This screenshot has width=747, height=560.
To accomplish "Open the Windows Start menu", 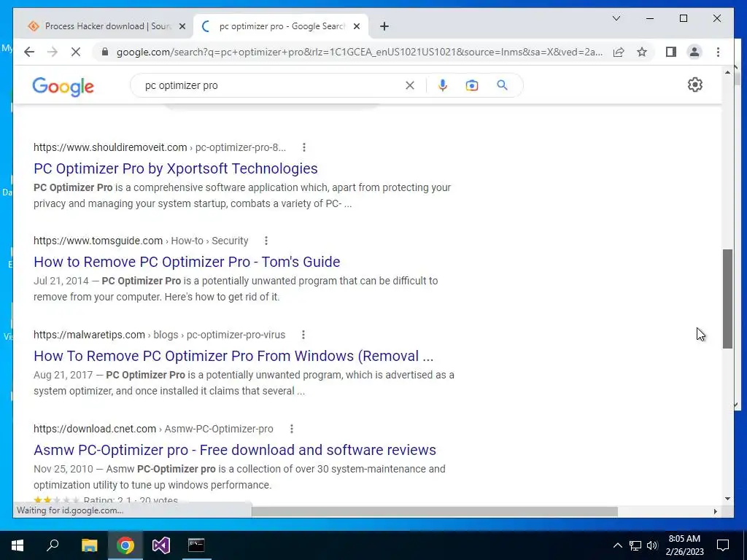I will 18,545.
